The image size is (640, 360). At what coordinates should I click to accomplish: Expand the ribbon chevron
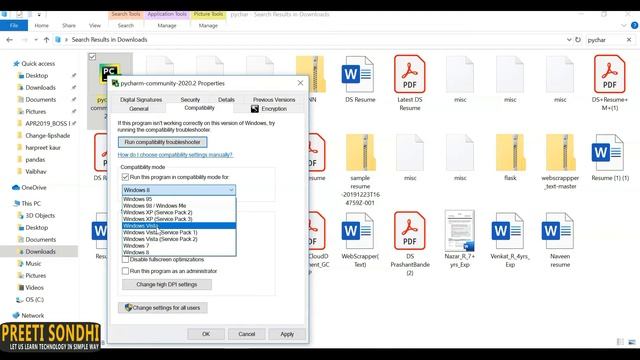pyautogui.click(x=623, y=25)
